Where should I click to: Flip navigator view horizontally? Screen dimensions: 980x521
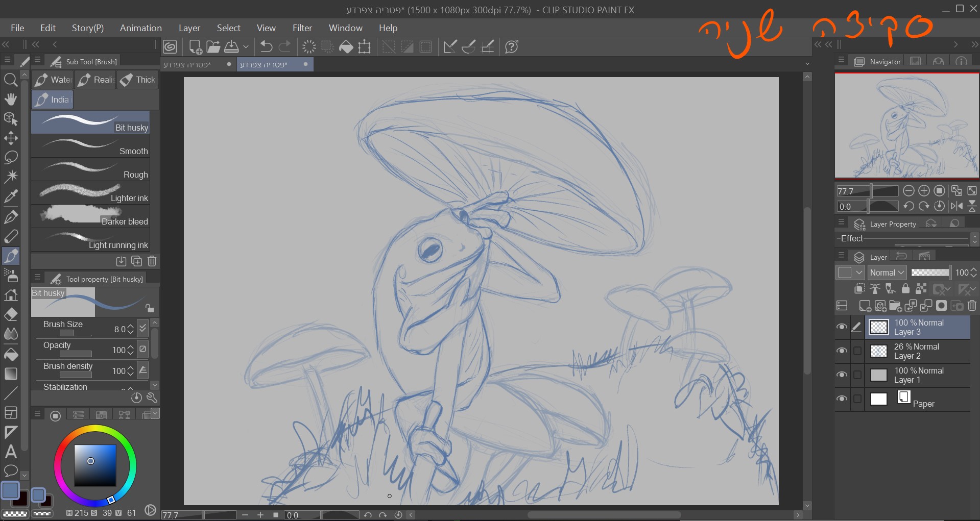[x=957, y=206]
